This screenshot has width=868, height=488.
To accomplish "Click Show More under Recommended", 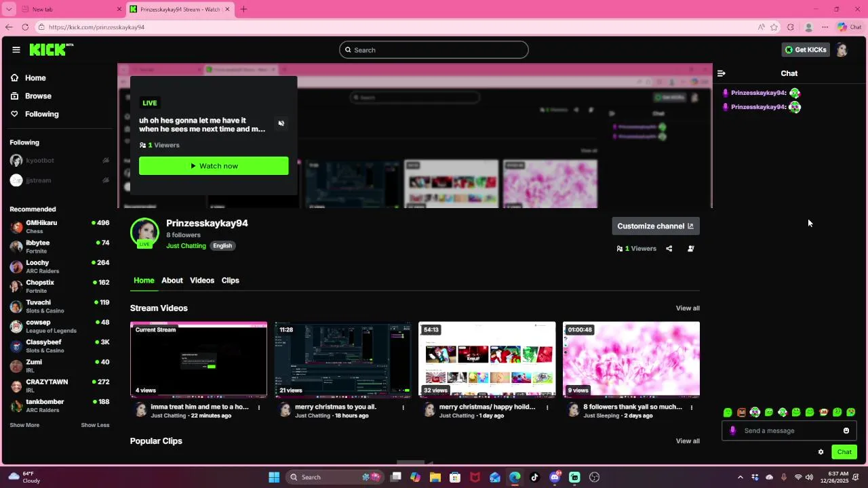I will 24,426.
